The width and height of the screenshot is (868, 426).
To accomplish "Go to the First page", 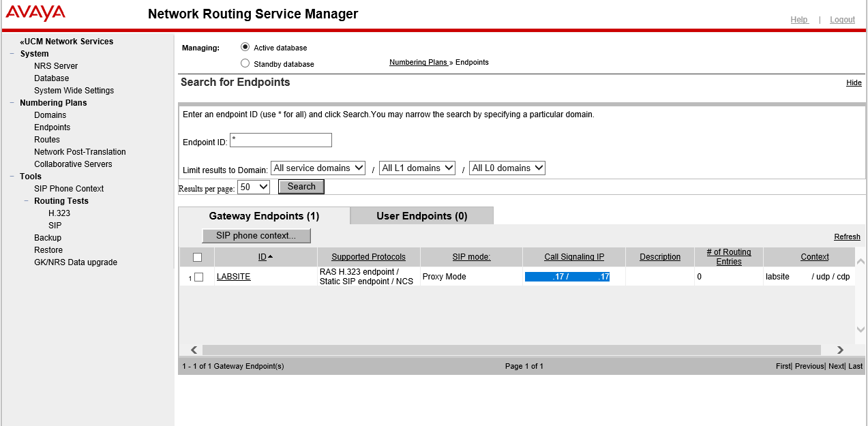I will coord(783,366).
